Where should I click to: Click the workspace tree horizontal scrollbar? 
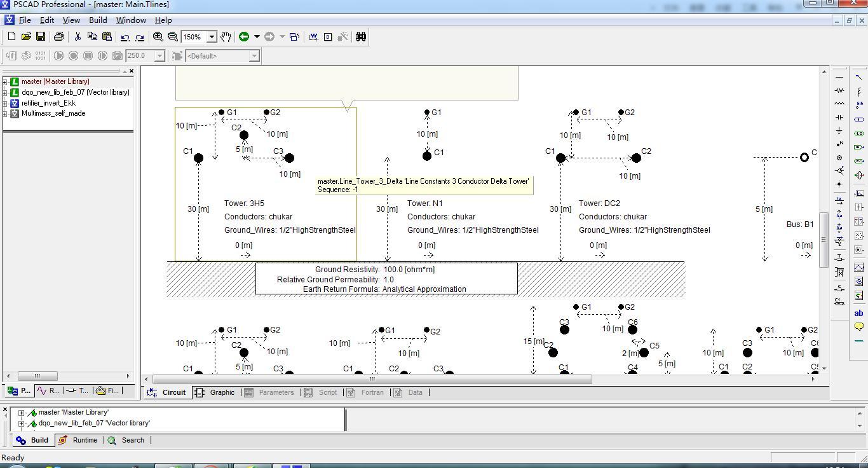pyautogui.click(x=37, y=376)
